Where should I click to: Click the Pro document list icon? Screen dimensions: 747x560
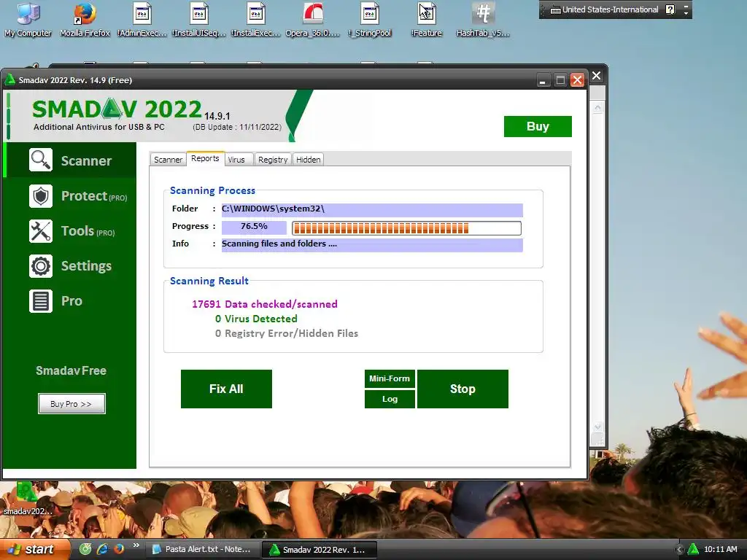tap(41, 301)
